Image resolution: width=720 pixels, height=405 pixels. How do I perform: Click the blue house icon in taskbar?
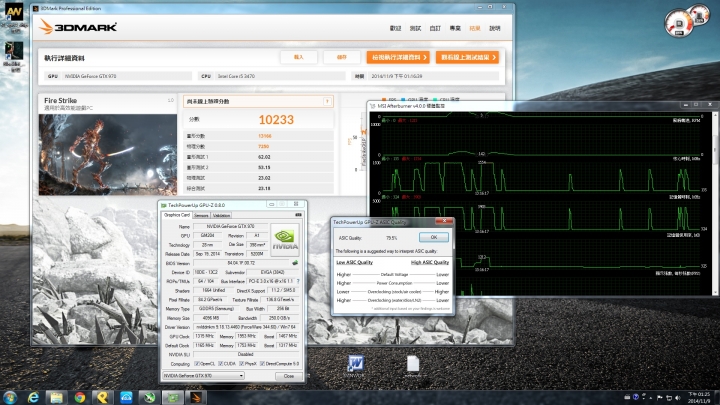pos(126,397)
